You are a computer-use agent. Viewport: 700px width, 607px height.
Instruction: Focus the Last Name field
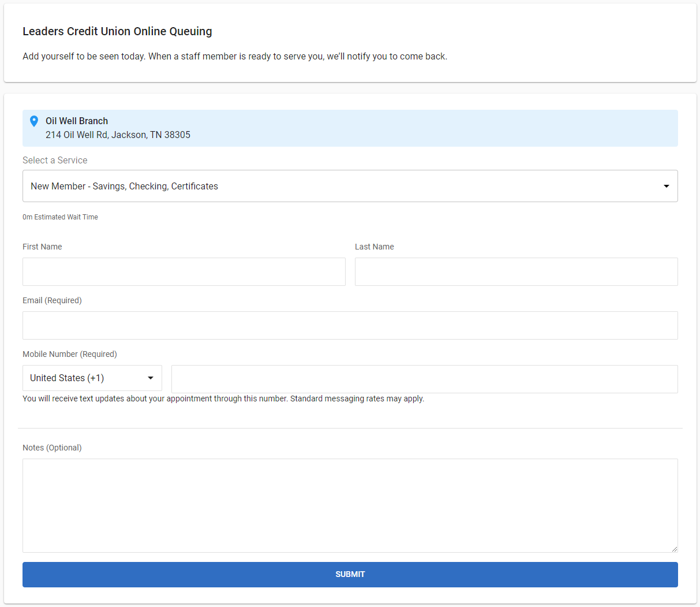(516, 271)
